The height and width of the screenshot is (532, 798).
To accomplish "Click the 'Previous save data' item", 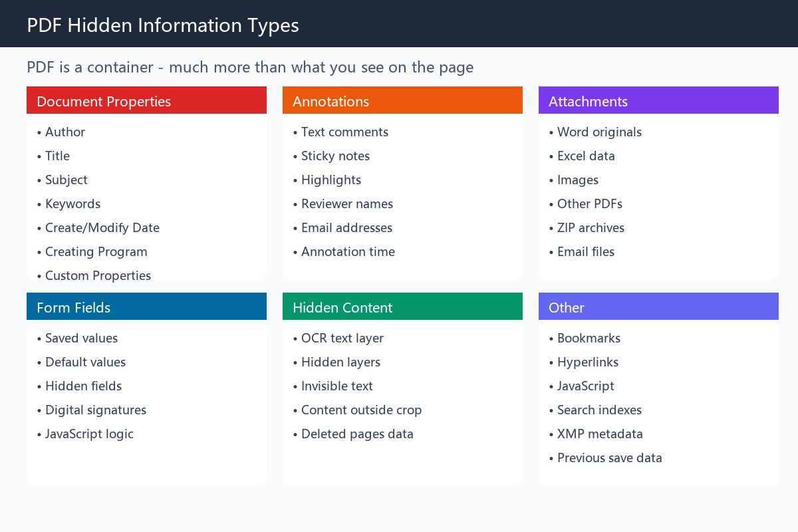I will tap(605, 458).
